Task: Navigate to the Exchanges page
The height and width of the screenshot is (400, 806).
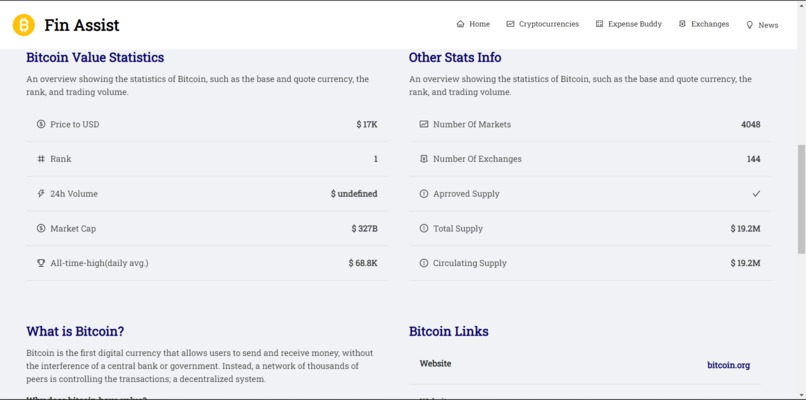Action: [710, 24]
